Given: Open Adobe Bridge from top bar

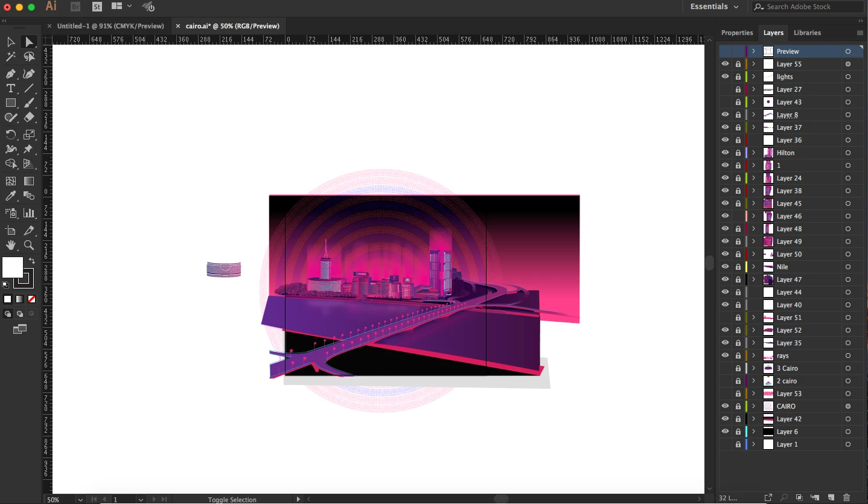Looking at the screenshot, I should [x=75, y=7].
